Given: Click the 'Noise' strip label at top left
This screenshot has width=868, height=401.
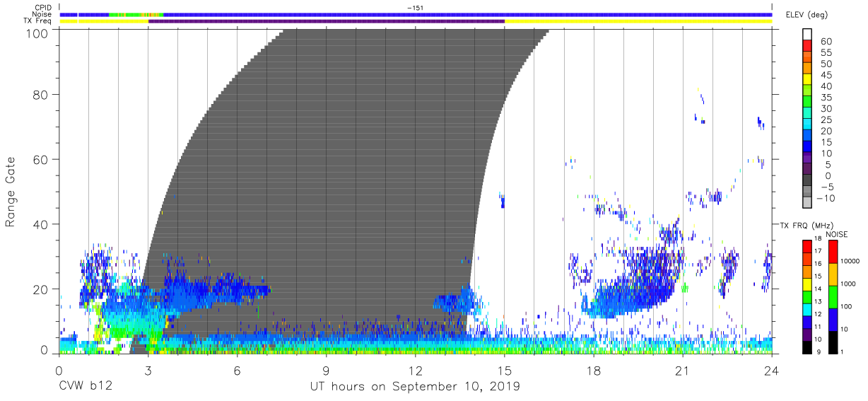Looking at the screenshot, I should pyautogui.click(x=43, y=14).
